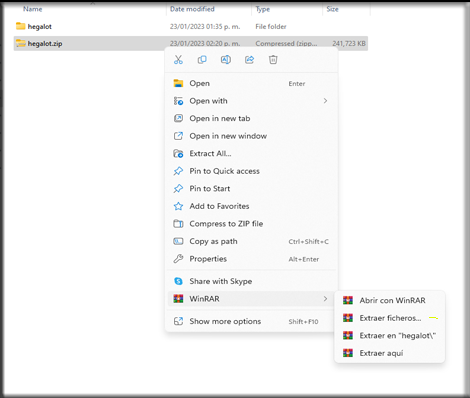Click the WinRAR books icon in main menu
The width and height of the screenshot is (470, 398).
point(178,299)
